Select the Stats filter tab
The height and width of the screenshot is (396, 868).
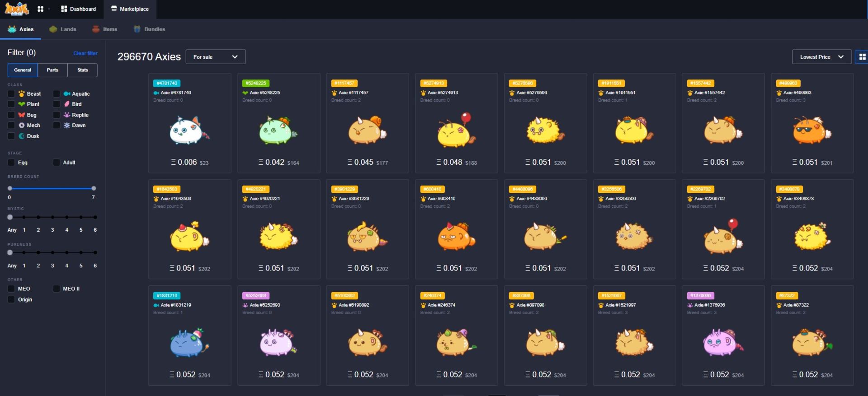click(x=83, y=70)
